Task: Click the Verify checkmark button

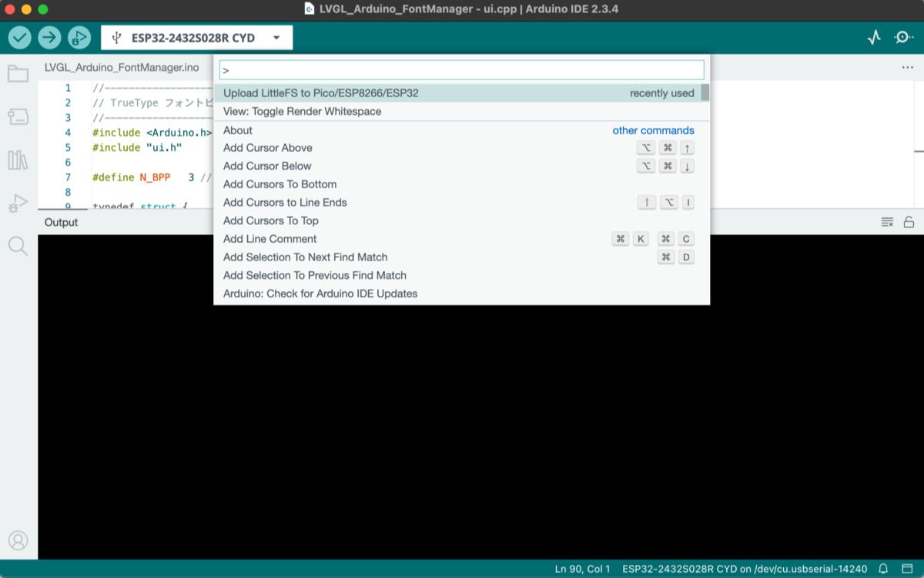Action: click(x=20, y=37)
